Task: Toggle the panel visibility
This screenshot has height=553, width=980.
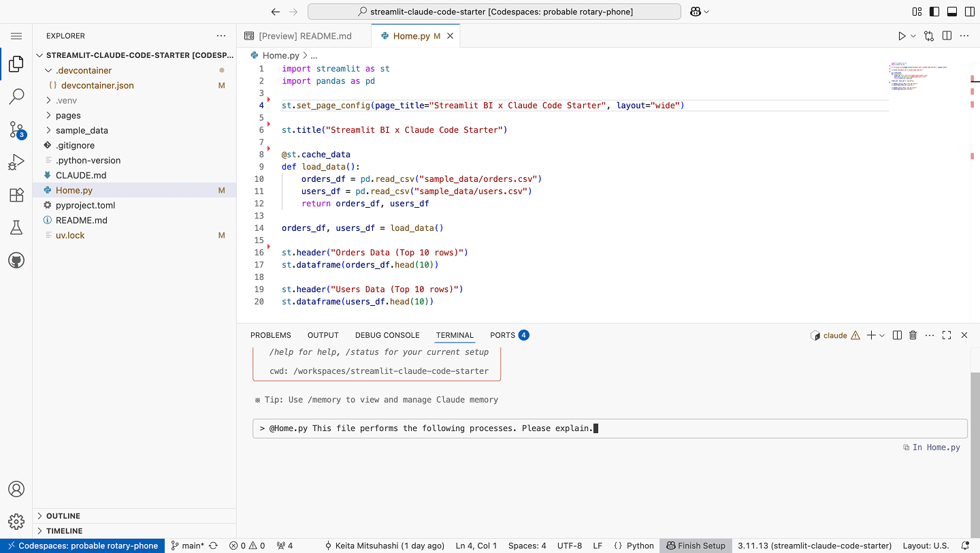Action: tap(952, 11)
